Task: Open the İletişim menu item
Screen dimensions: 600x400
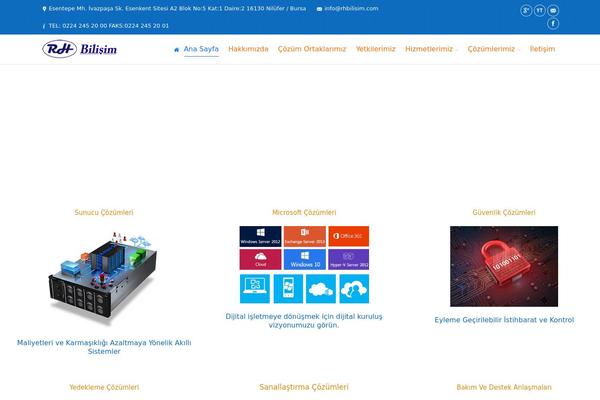Action: pyautogui.click(x=542, y=49)
